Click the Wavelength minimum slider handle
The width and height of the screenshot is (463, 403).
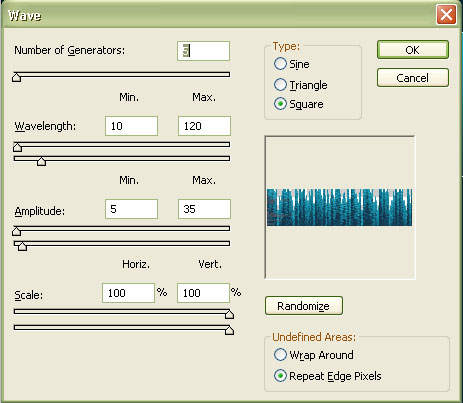[x=17, y=147]
